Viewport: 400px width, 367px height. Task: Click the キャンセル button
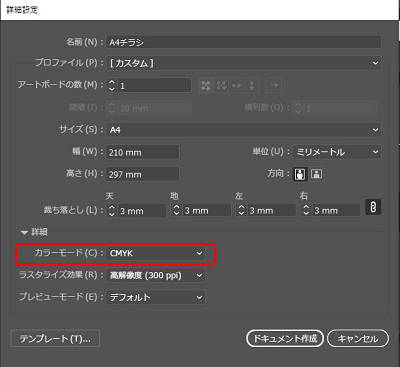coord(358,339)
